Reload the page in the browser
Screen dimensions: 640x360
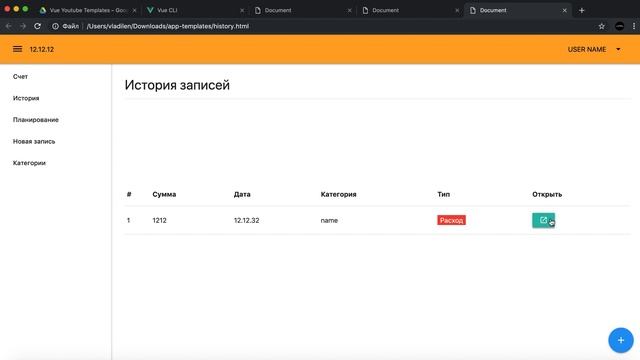pos(38,26)
